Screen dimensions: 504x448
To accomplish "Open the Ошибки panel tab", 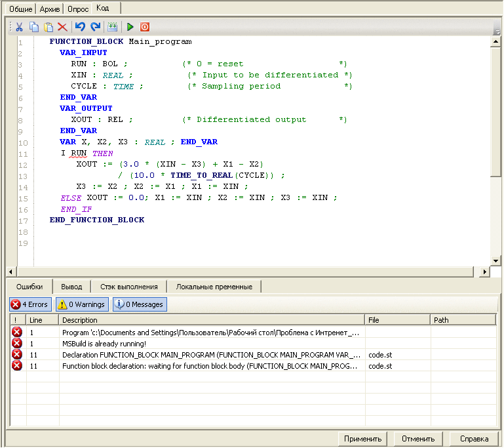I will [29, 287].
